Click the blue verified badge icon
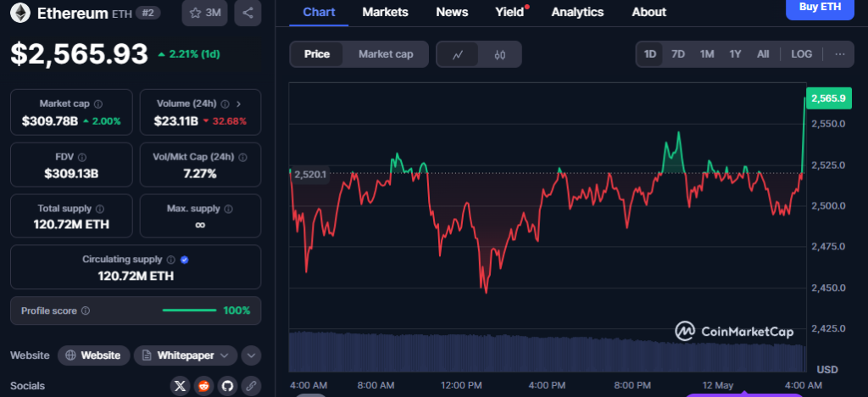The width and height of the screenshot is (868, 397). [x=184, y=259]
